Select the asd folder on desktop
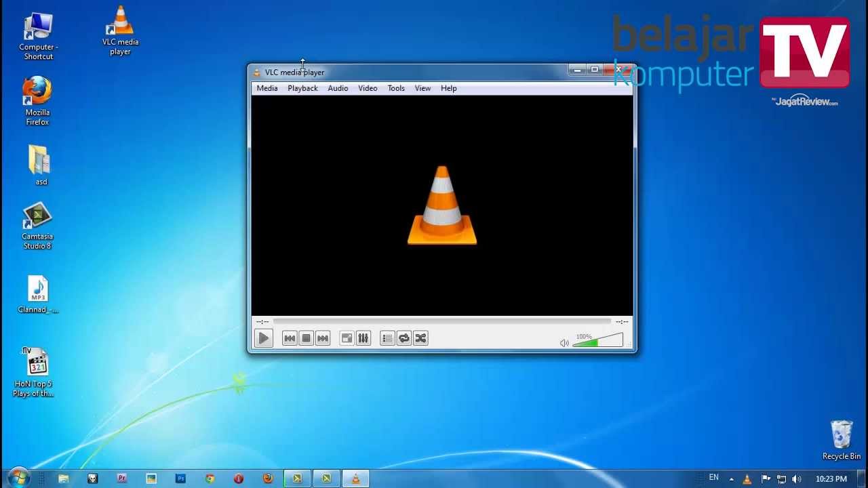Viewport: 868px width, 488px height. coord(41,165)
